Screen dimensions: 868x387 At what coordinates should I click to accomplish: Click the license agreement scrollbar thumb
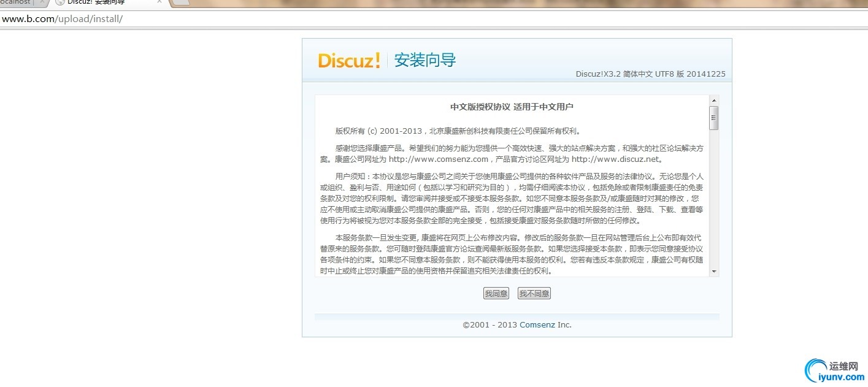point(714,118)
